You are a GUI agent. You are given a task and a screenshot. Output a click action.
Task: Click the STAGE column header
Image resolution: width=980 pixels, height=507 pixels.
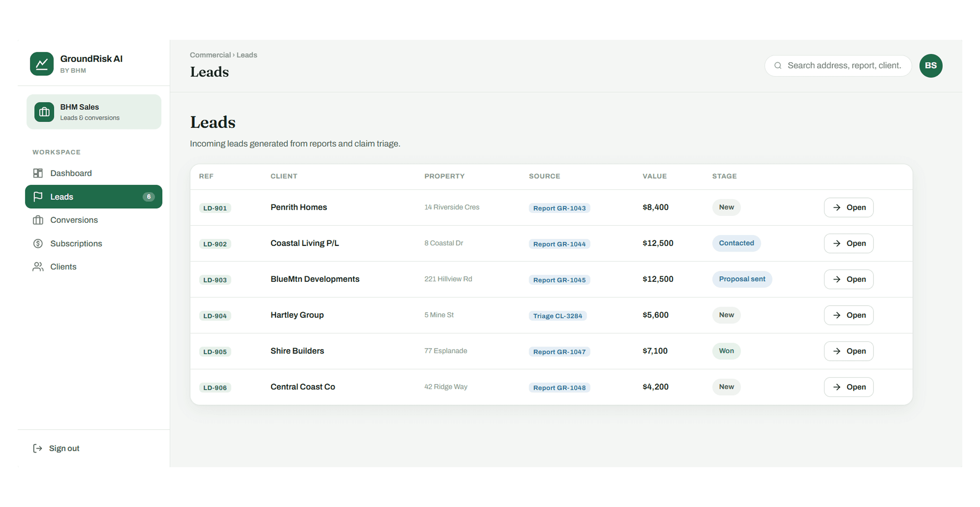point(724,176)
